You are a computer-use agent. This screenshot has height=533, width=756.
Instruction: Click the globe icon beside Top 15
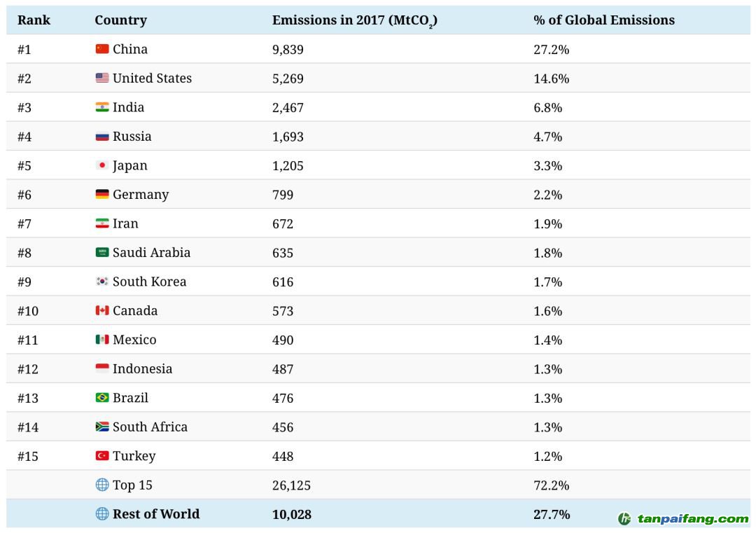102,485
